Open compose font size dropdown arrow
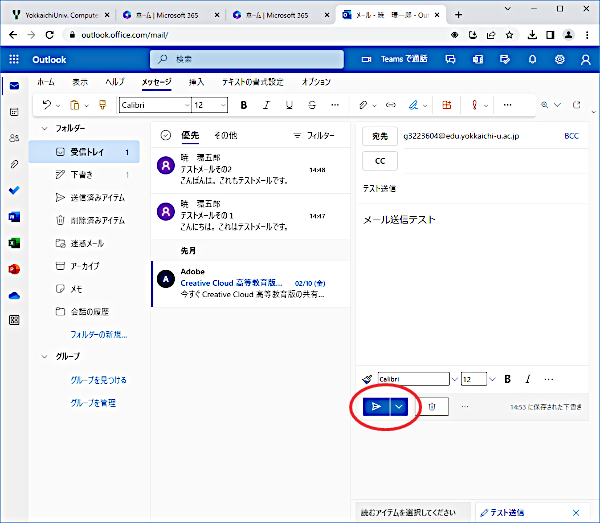This screenshot has width=600, height=523. 492,379
